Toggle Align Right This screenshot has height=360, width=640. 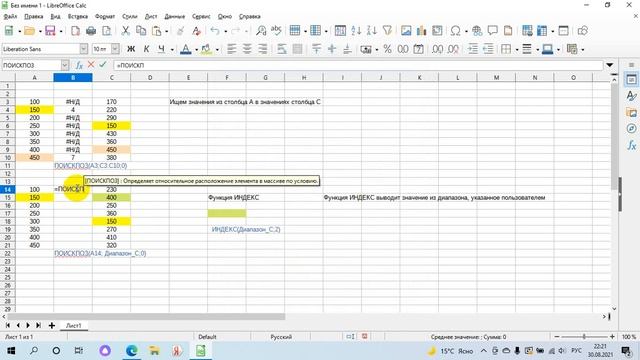(x=262, y=49)
